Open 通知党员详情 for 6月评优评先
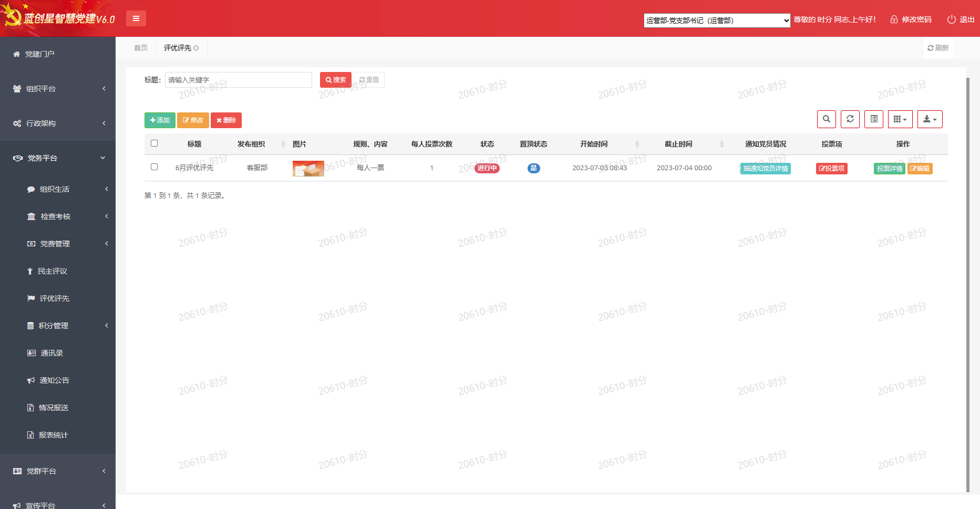Viewport: 980px width, 509px height. pos(766,169)
